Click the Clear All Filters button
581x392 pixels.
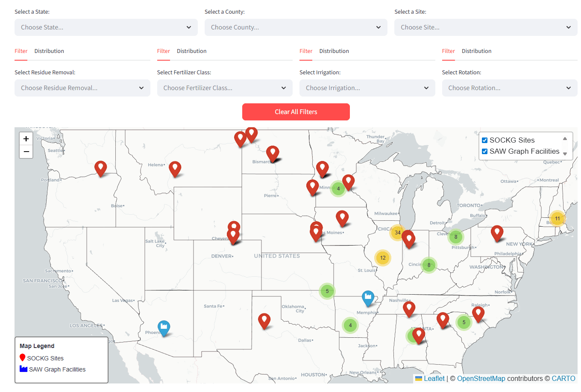pyautogui.click(x=296, y=111)
